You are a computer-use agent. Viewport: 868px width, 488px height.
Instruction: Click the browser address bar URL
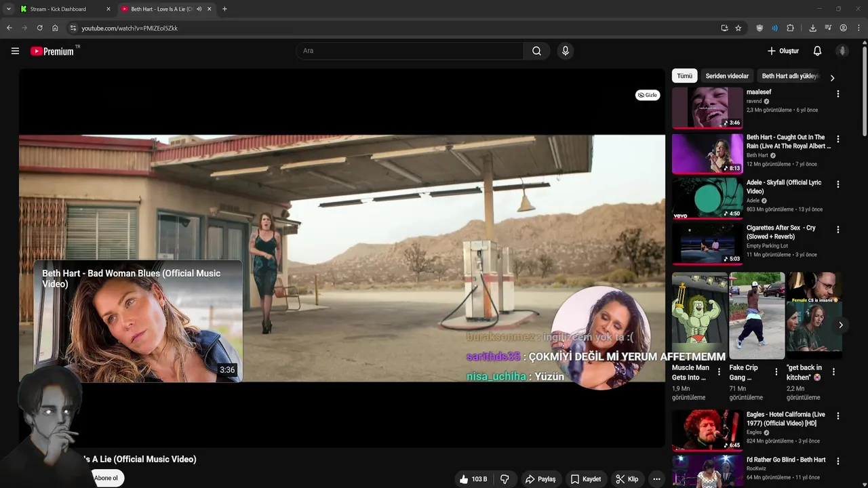pyautogui.click(x=130, y=28)
